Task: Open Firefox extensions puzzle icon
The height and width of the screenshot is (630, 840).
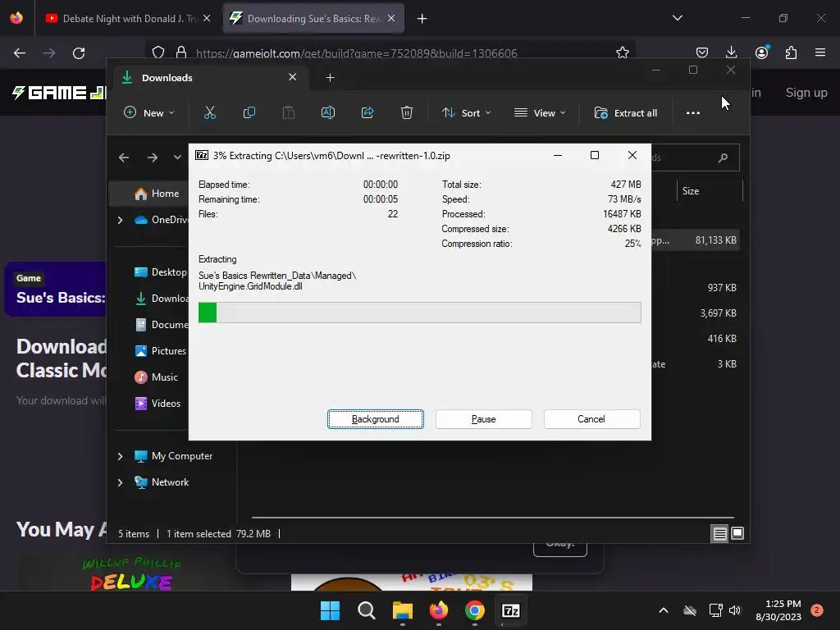Action: click(x=791, y=52)
